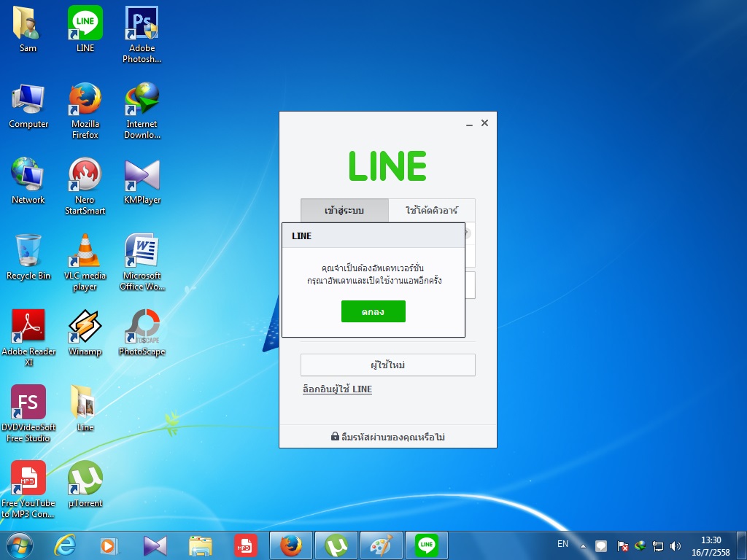Open the MP3 converter taskbar icon
747x560 pixels.
(x=245, y=545)
